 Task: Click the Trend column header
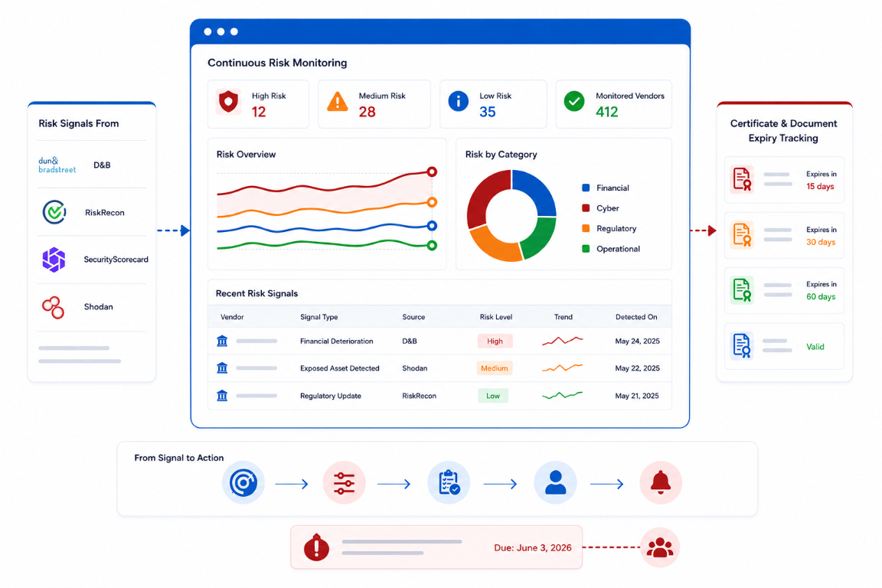563,317
